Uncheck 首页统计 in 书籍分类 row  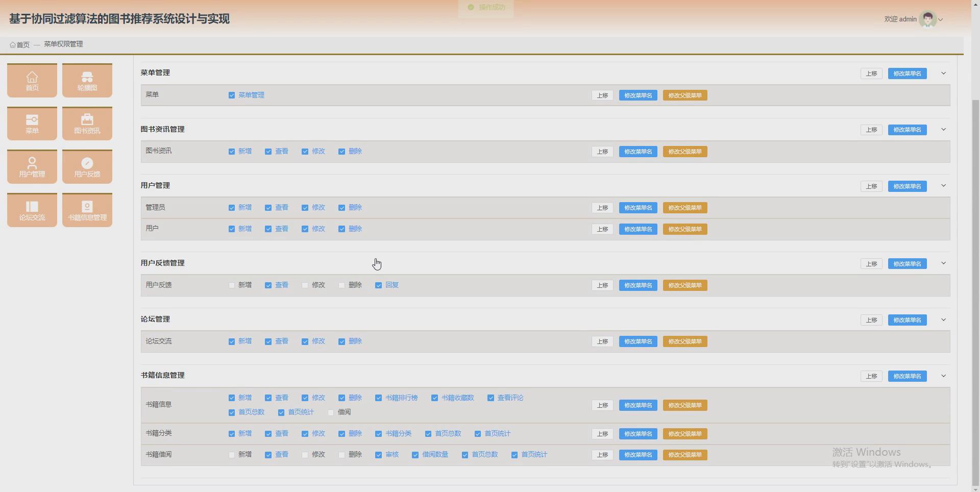pyautogui.click(x=478, y=434)
